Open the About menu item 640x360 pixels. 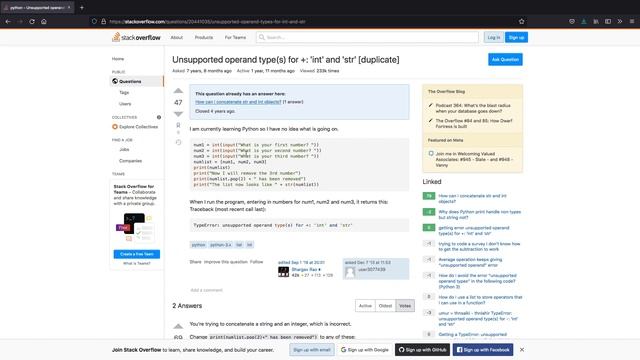(177, 37)
